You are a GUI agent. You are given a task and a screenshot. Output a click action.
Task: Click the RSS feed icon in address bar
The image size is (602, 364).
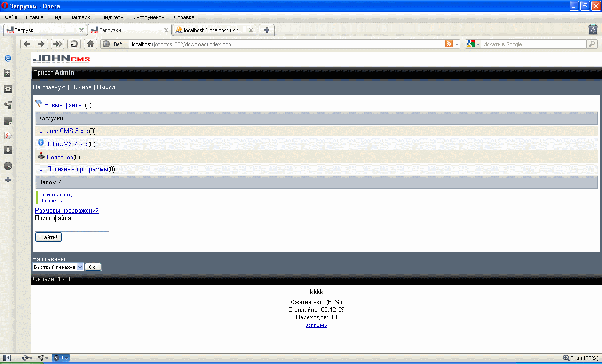(x=449, y=44)
